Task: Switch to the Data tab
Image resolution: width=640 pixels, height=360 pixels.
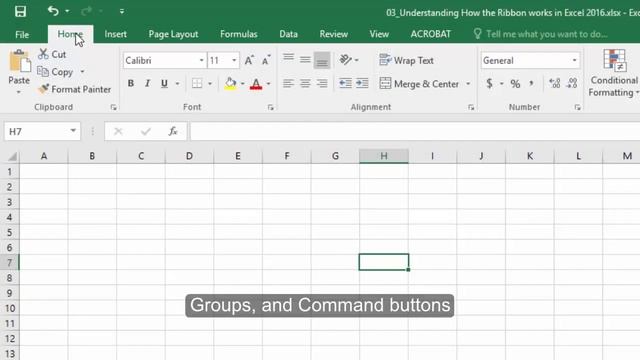Action: pos(289,34)
